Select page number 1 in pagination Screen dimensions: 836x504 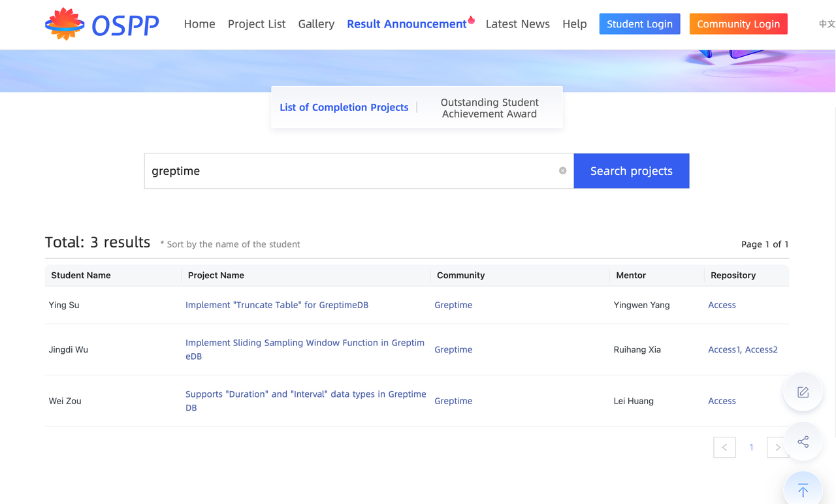coord(751,447)
